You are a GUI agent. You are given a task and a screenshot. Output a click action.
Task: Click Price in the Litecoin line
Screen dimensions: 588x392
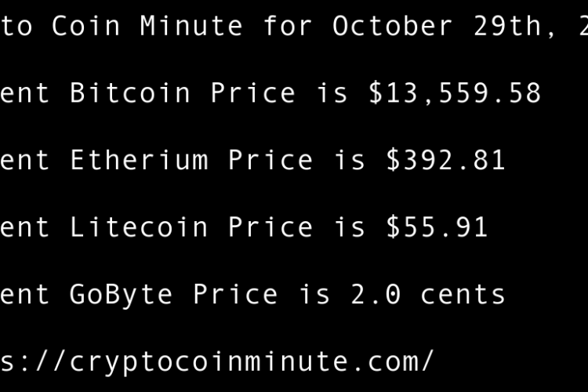270,228
